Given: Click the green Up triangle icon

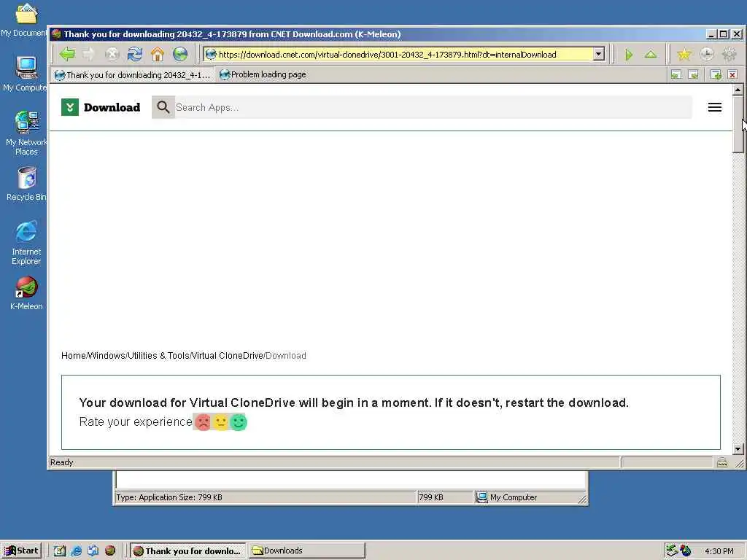Looking at the screenshot, I should tap(651, 55).
